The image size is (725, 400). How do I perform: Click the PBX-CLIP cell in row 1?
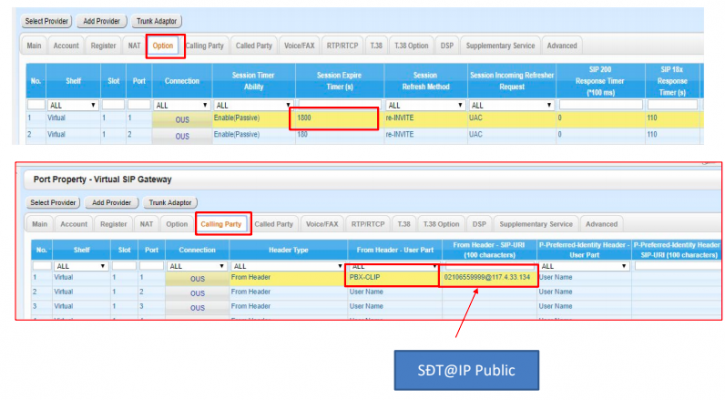(390, 277)
